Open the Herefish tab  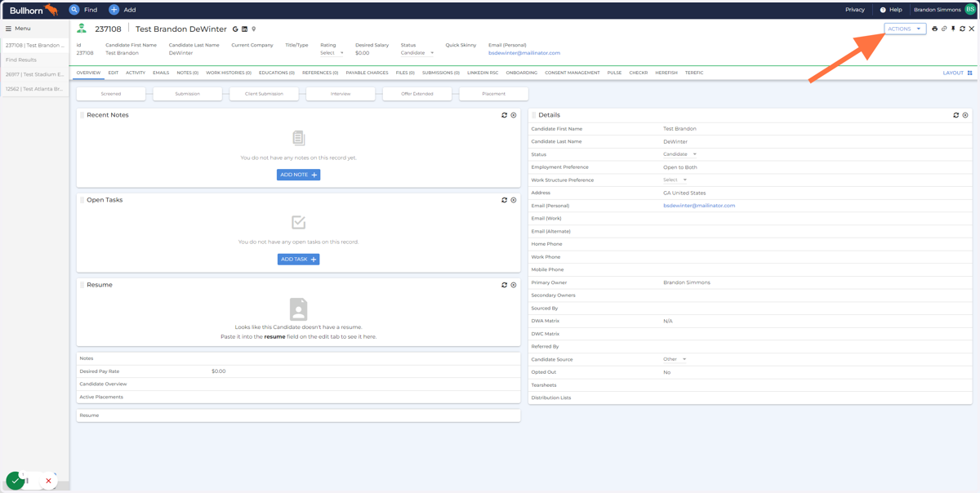coord(666,73)
